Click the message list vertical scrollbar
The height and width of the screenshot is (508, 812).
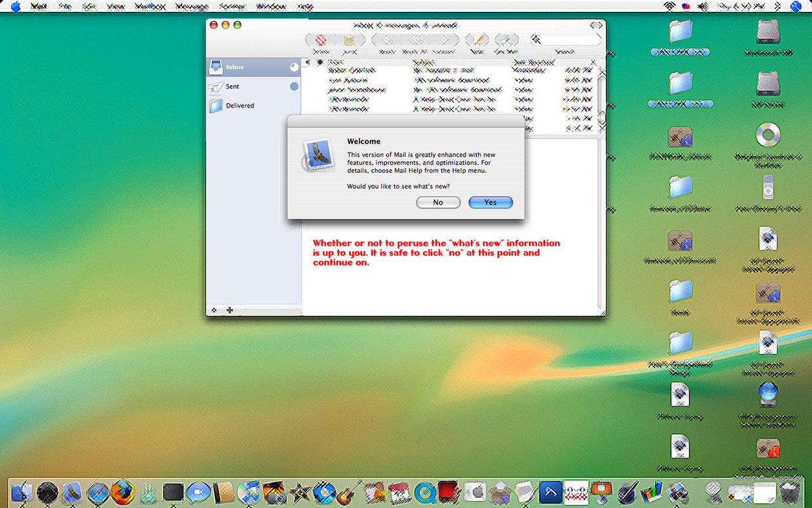coord(601,92)
